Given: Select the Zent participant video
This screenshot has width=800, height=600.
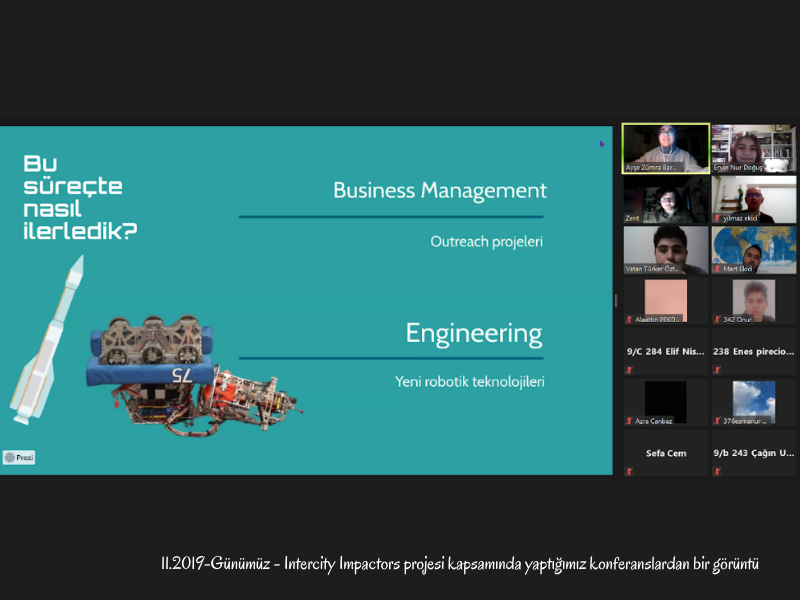Looking at the screenshot, I should pyautogui.click(x=665, y=198).
